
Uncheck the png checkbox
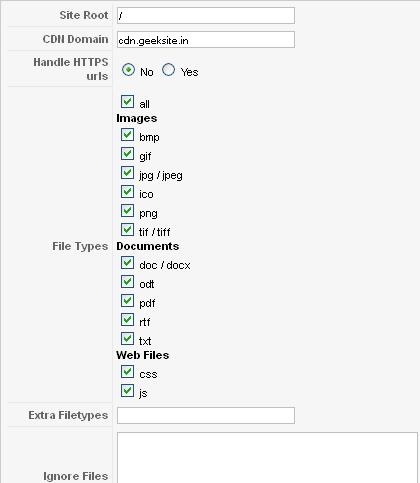point(127,211)
